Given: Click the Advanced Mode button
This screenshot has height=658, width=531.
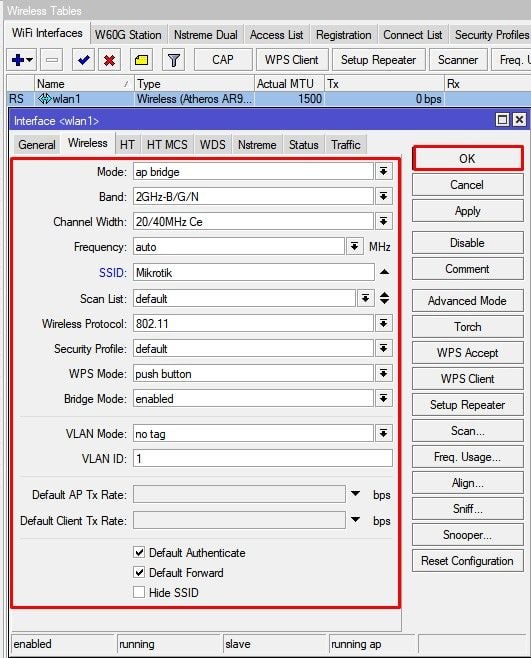Looking at the screenshot, I should click(x=467, y=301).
